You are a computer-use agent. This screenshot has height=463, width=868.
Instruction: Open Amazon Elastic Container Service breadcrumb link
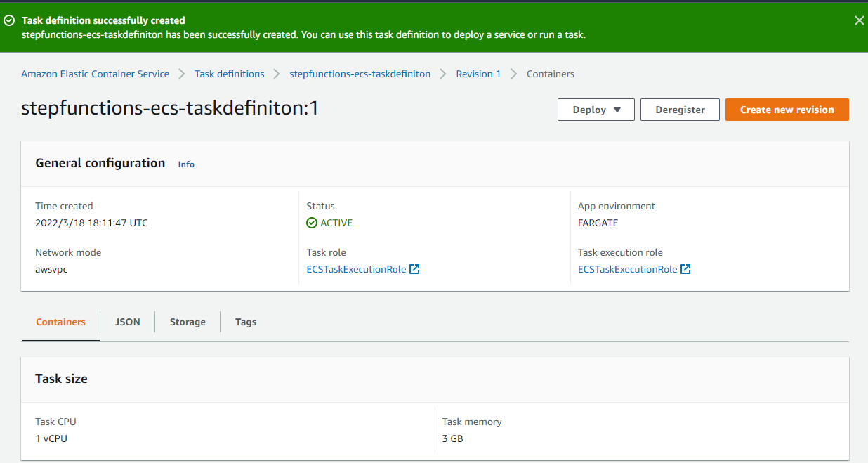[x=95, y=74]
